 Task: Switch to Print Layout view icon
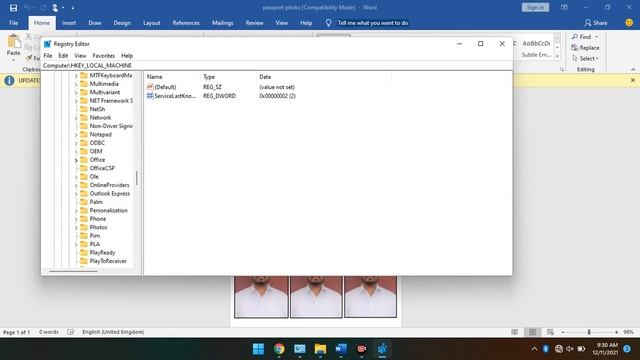coord(533,332)
